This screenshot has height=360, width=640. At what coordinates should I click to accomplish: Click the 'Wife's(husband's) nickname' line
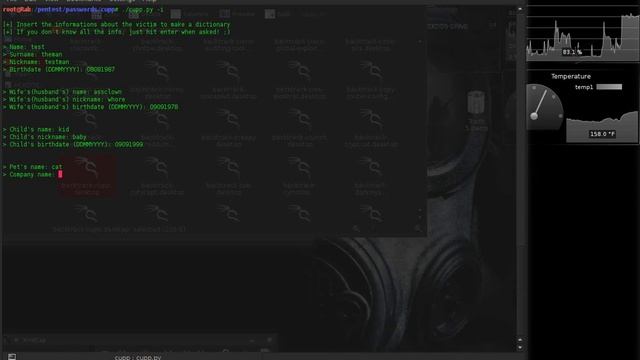(x=64, y=99)
